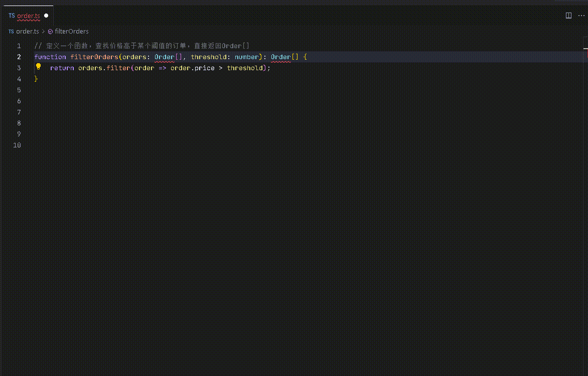
Task: Click the TS file icon in the order.ts tab
Action: point(12,16)
